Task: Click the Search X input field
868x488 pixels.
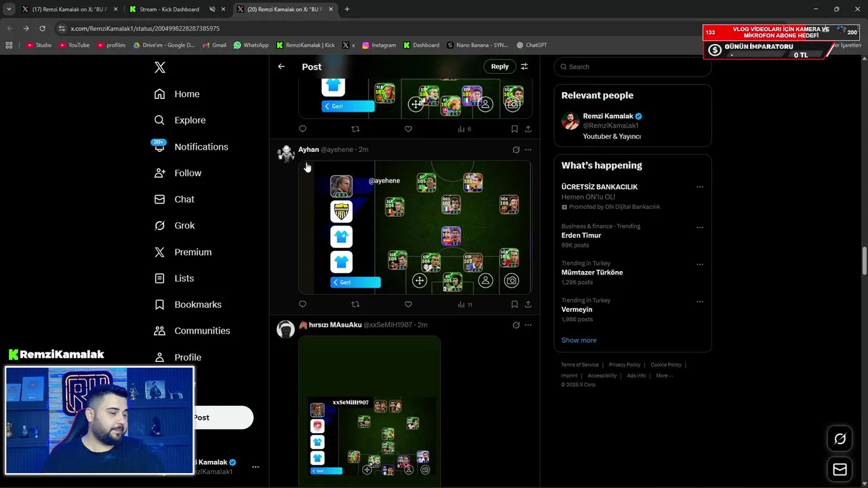Action: 633,66
